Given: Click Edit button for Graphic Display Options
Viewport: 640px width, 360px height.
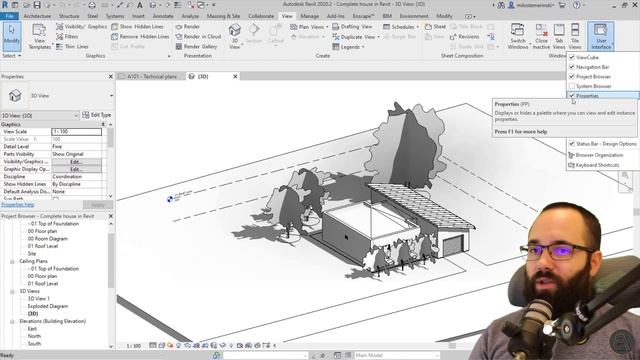Looking at the screenshot, I should (x=77, y=169).
